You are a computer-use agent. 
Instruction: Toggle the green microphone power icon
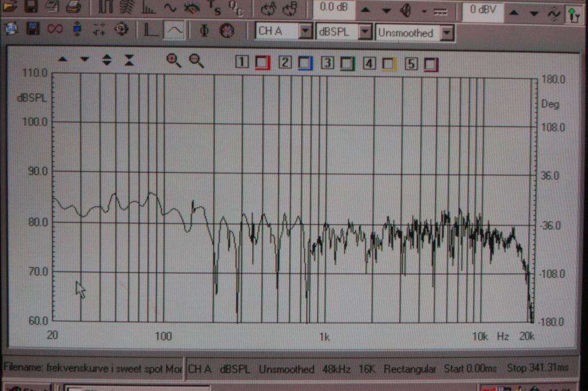pos(574,16)
